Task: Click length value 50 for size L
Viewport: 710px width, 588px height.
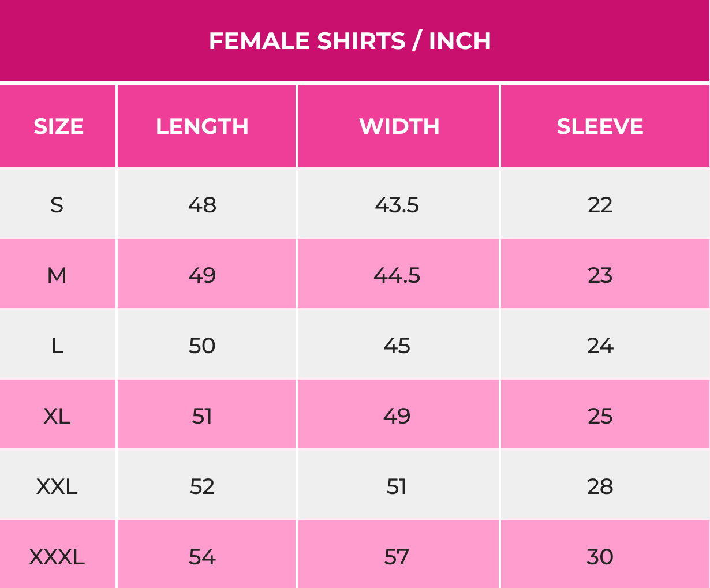Action: click(x=202, y=346)
